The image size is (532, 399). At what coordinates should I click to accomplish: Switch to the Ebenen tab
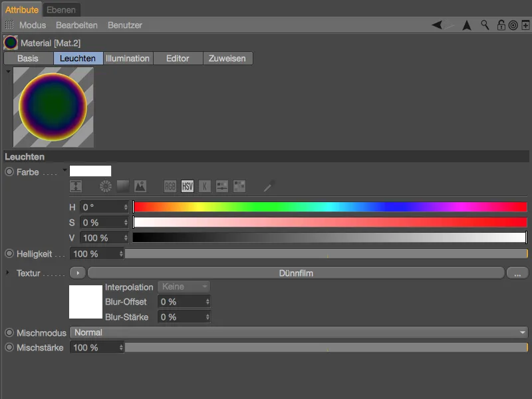[61, 10]
